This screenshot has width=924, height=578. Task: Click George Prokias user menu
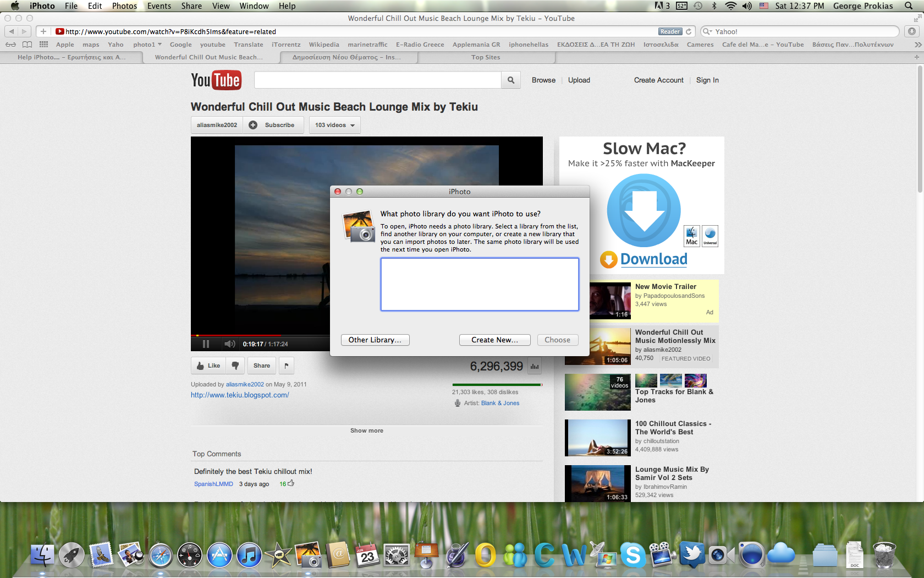tap(862, 6)
